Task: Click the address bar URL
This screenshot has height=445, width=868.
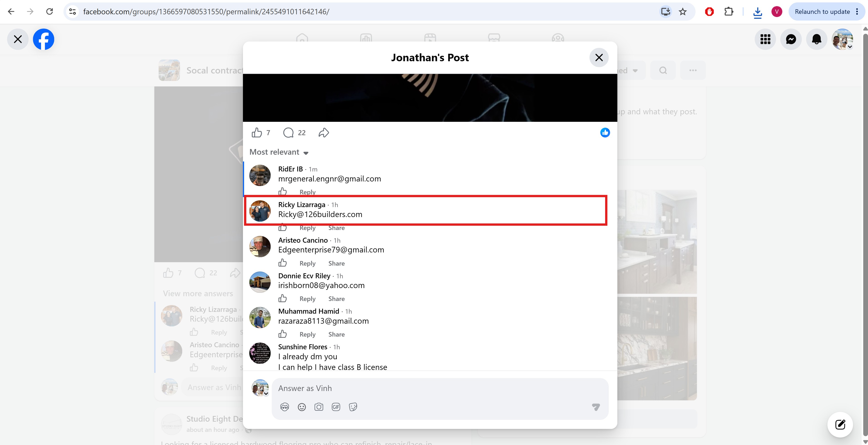Action: [x=206, y=12]
